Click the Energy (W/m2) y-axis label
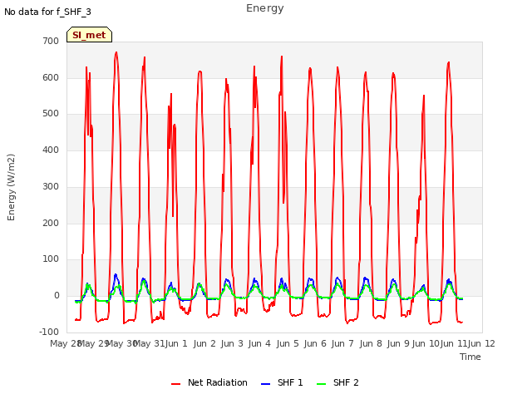Image resolution: width=532 pixels, height=399 pixels. click(11, 187)
